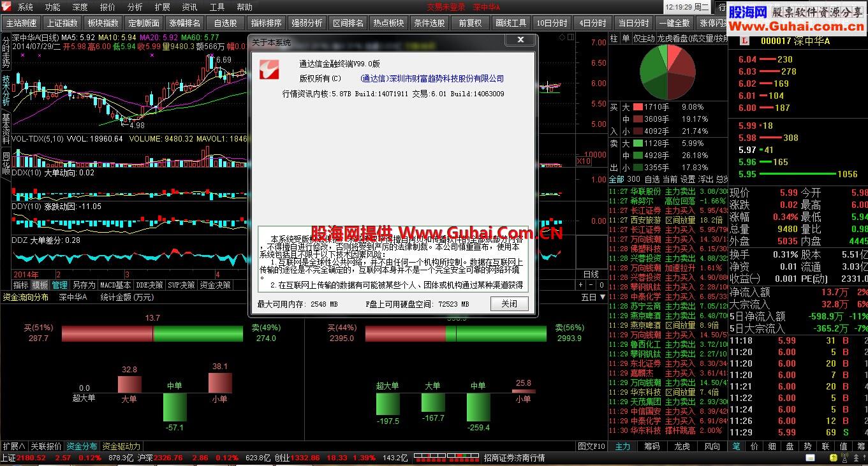Open the 系统 menu
The image size is (868, 466).
(26, 7)
